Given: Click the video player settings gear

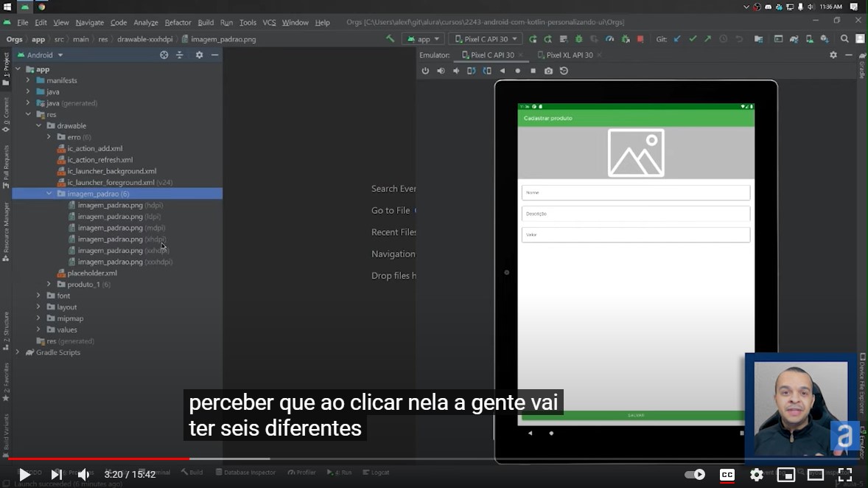Looking at the screenshot, I should 756,474.
